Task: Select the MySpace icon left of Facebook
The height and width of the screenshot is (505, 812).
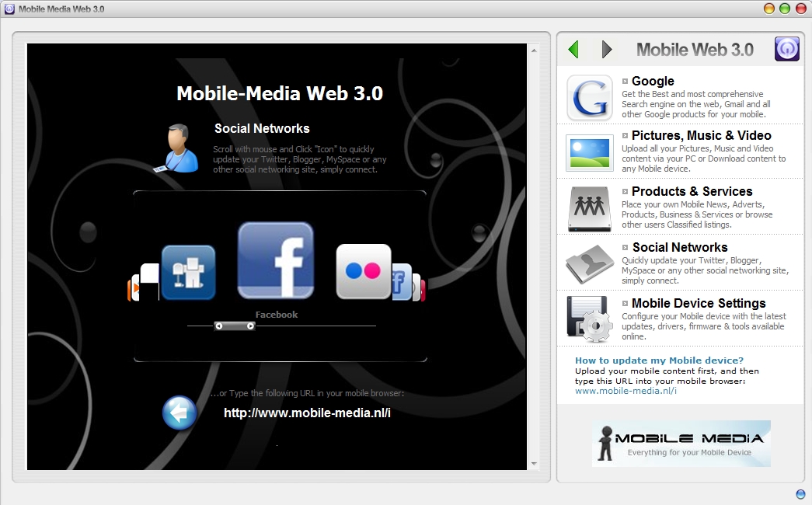Action: pos(189,271)
